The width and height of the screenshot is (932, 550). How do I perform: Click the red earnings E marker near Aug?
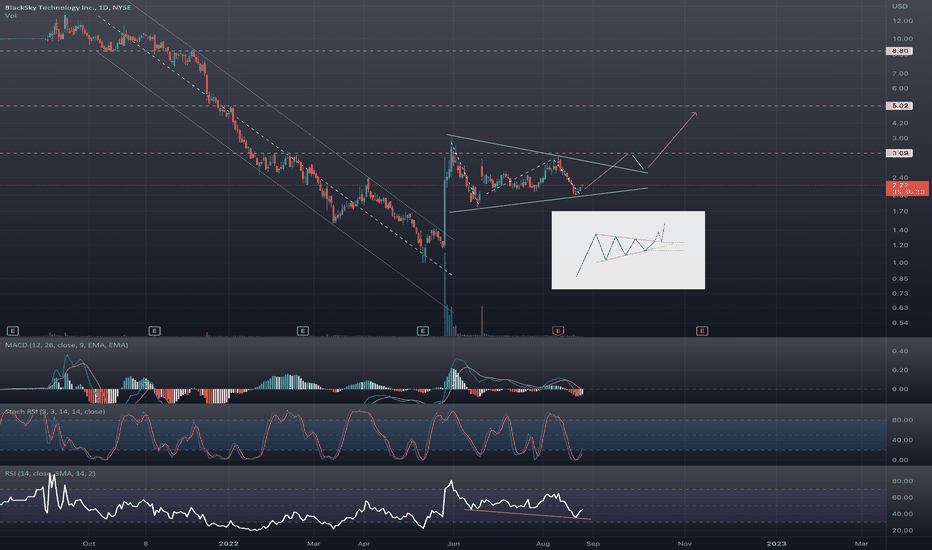558,331
